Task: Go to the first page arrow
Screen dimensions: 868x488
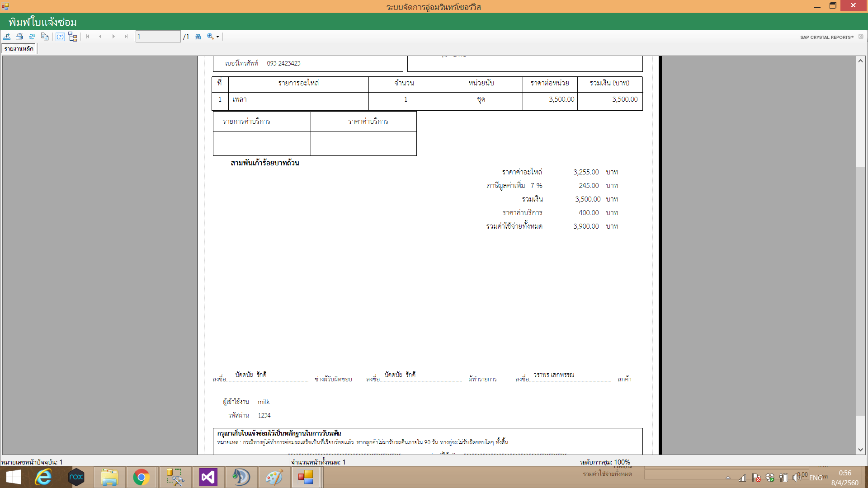Action: (x=88, y=37)
